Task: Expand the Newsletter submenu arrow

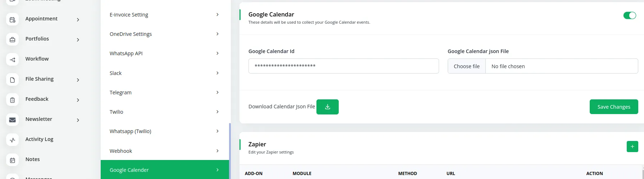Action: [x=78, y=120]
